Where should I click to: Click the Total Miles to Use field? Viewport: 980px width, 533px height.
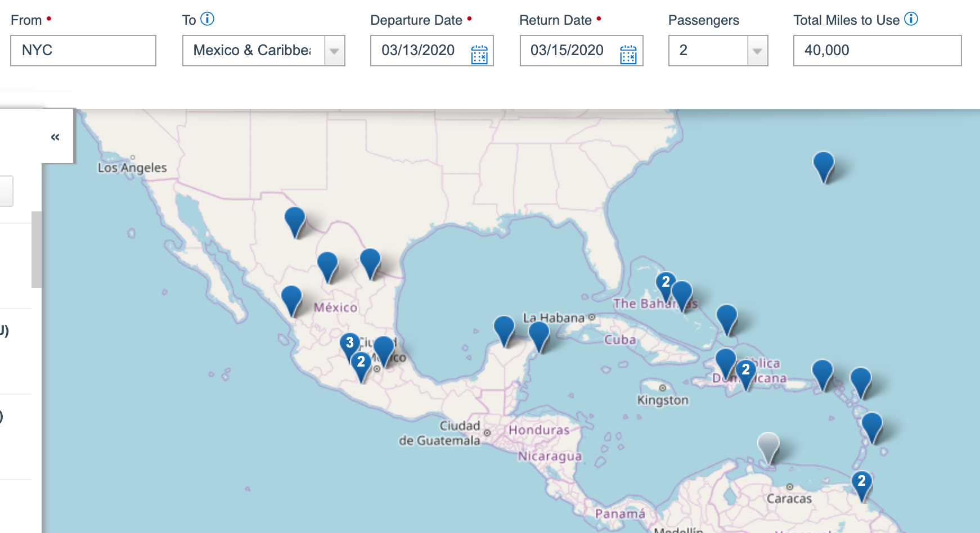click(x=876, y=51)
